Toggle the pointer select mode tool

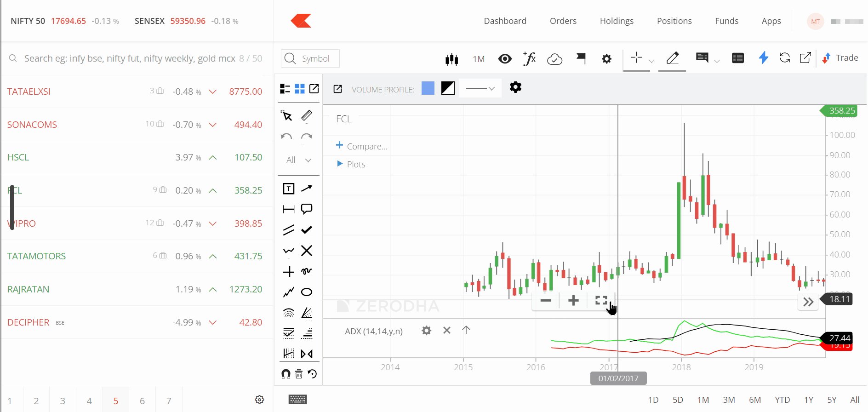287,115
